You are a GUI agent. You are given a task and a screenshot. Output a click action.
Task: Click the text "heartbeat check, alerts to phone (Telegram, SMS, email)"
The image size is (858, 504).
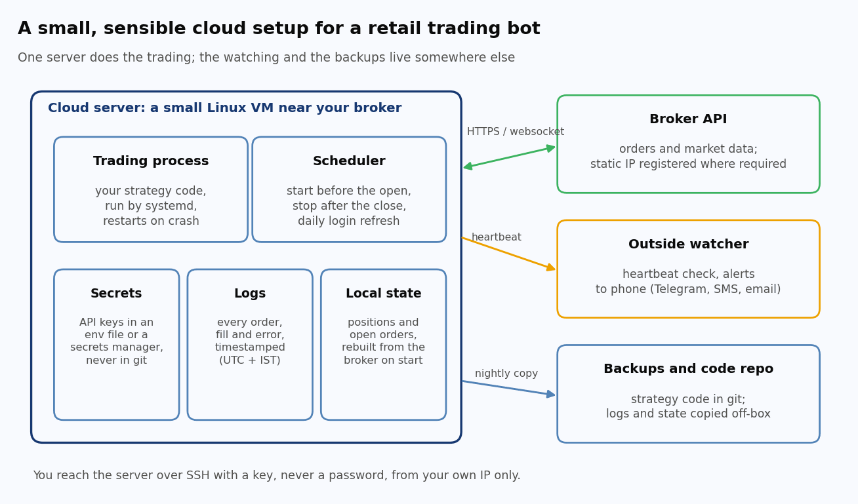688,282
